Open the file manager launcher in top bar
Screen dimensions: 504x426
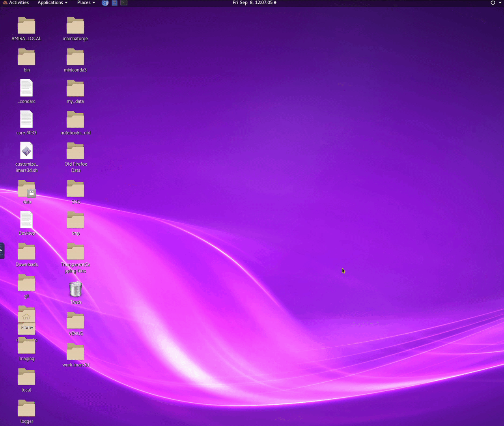pos(114,3)
